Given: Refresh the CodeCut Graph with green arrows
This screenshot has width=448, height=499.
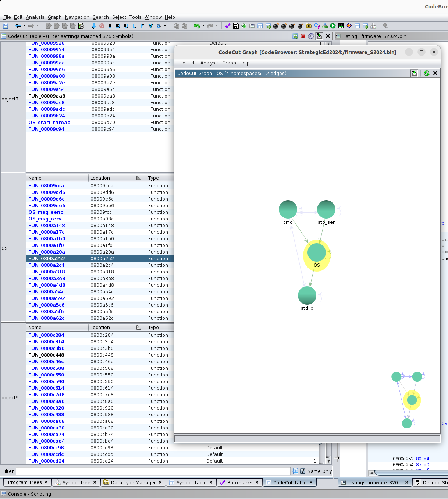Looking at the screenshot, I should [x=426, y=73].
